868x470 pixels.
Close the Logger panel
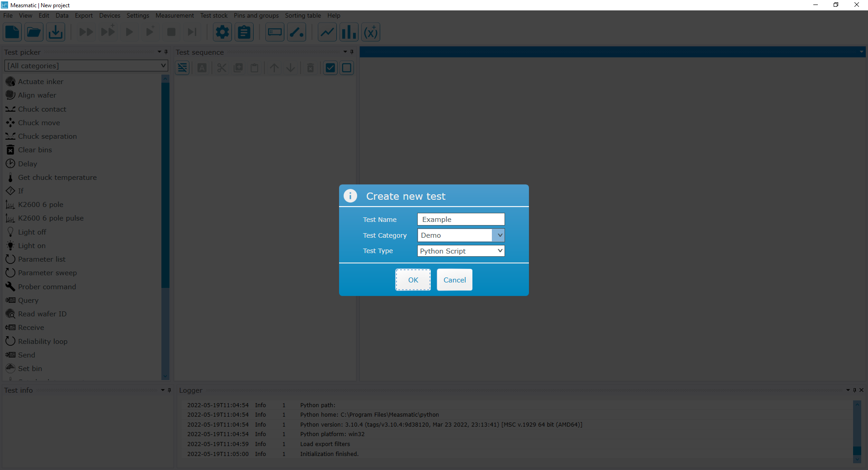click(x=861, y=390)
